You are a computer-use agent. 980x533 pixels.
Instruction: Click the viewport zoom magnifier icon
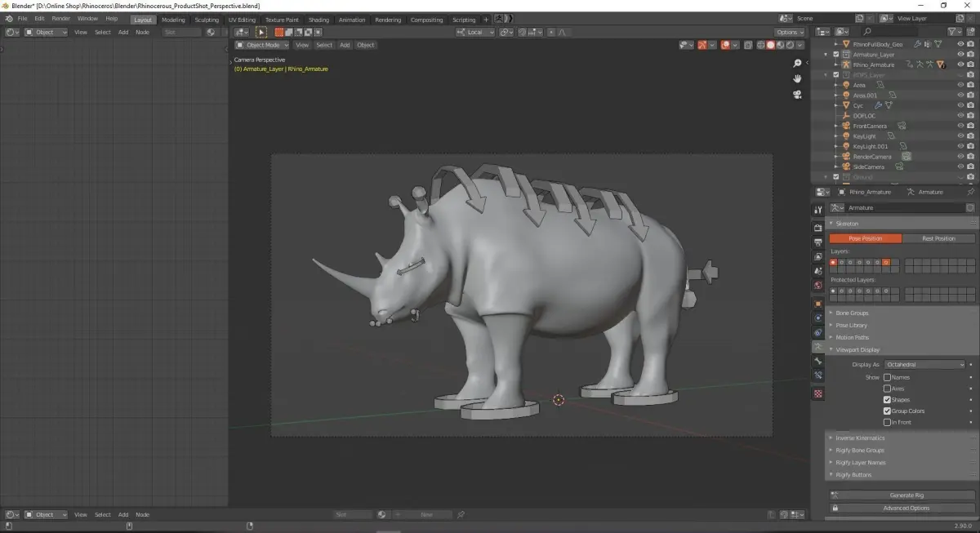pyautogui.click(x=798, y=64)
